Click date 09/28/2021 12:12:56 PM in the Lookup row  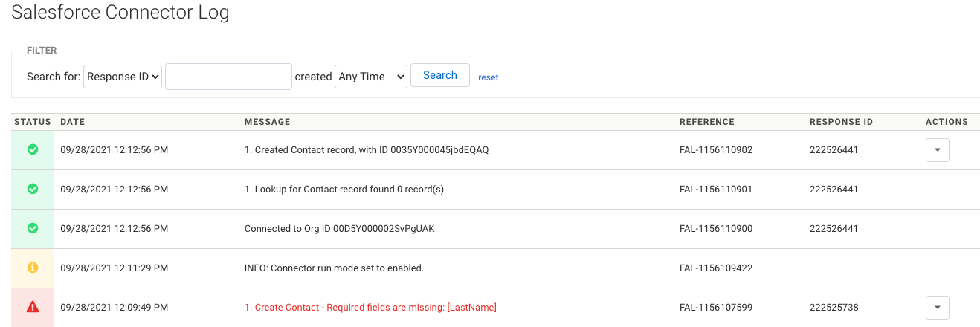click(114, 190)
